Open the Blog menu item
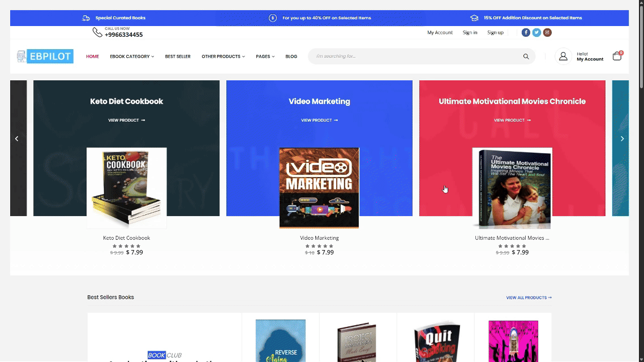This screenshot has height=362, width=644. 291,56
